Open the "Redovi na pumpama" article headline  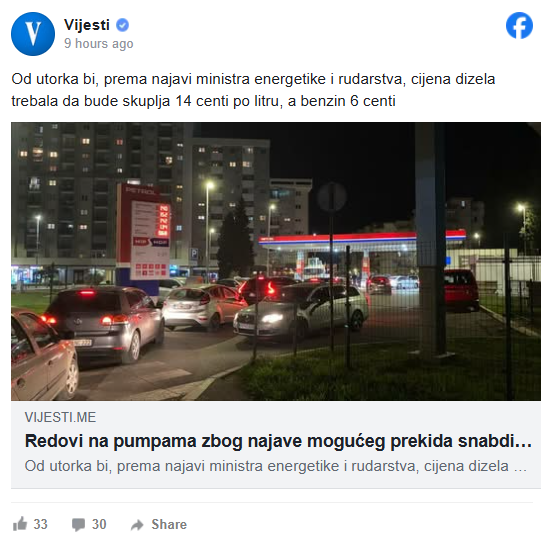tap(278, 441)
